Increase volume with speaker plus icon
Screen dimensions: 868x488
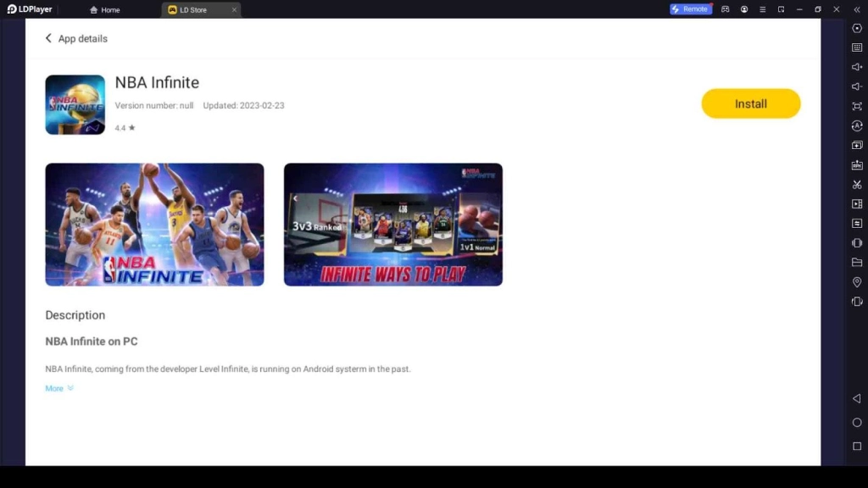[857, 67]
